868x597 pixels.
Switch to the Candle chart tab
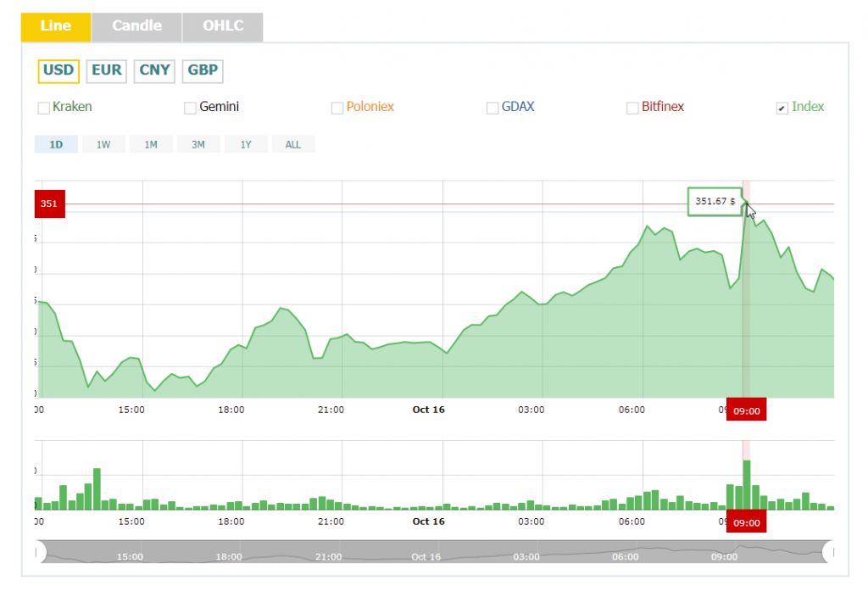pos(136,26)
